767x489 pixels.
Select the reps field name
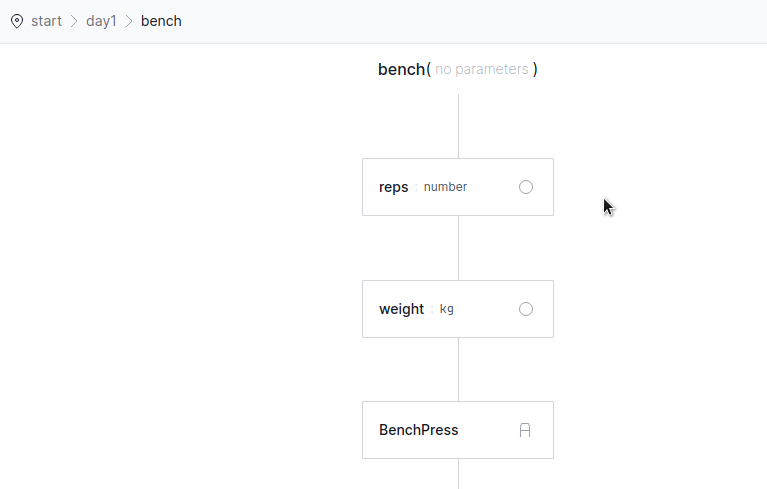coord(393,187)
